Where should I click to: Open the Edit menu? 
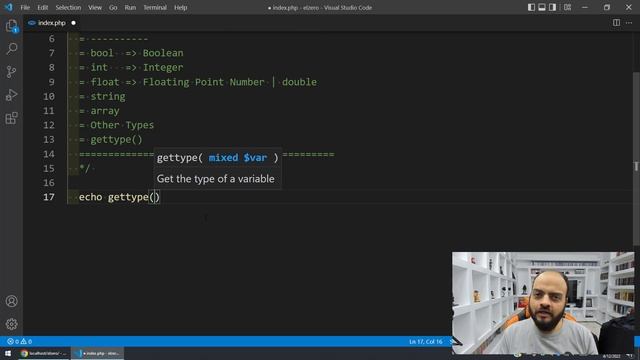(x=42, y=7)
